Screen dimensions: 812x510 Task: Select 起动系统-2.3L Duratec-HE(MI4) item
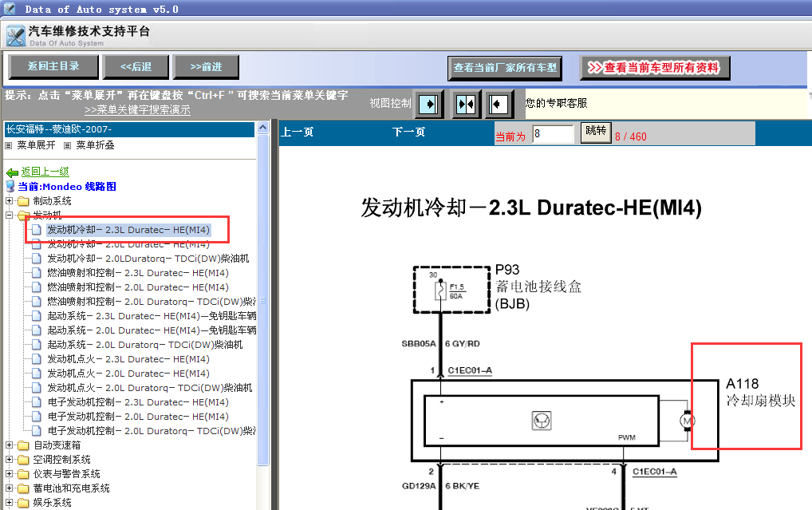tap(152, 316)
